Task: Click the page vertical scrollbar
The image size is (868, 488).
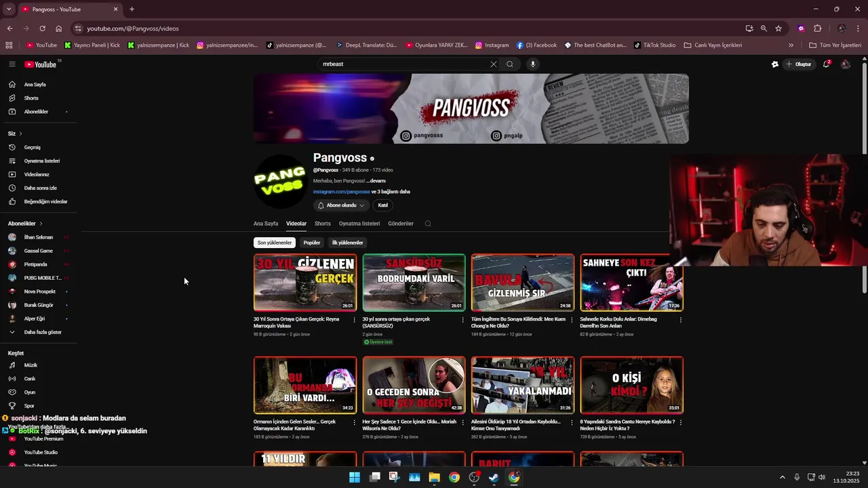Action: (864, 178)
